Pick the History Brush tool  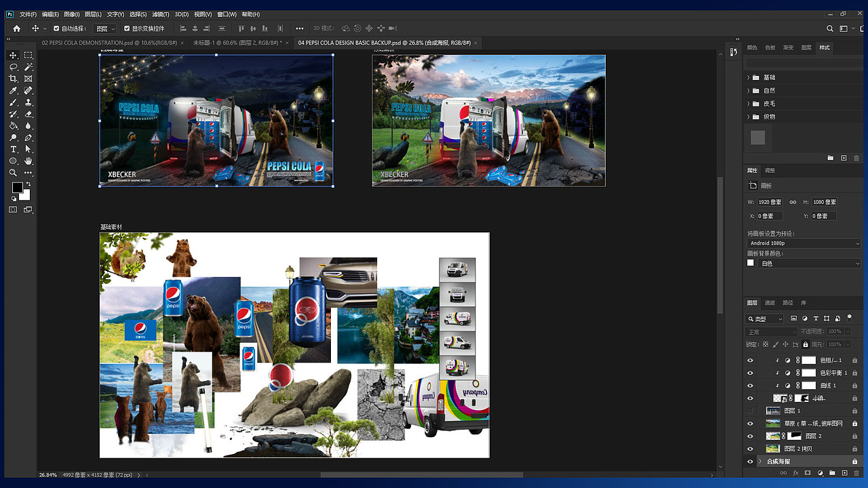[x=13, y=114]
